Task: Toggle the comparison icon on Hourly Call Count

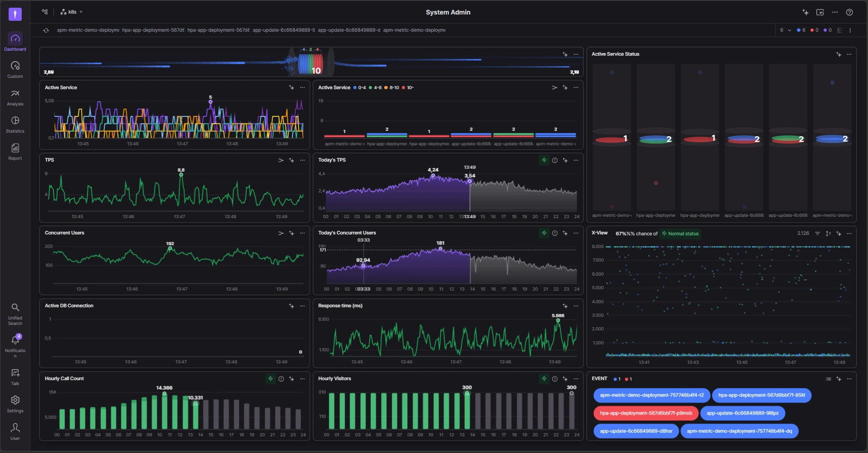Action: (270, 379)
